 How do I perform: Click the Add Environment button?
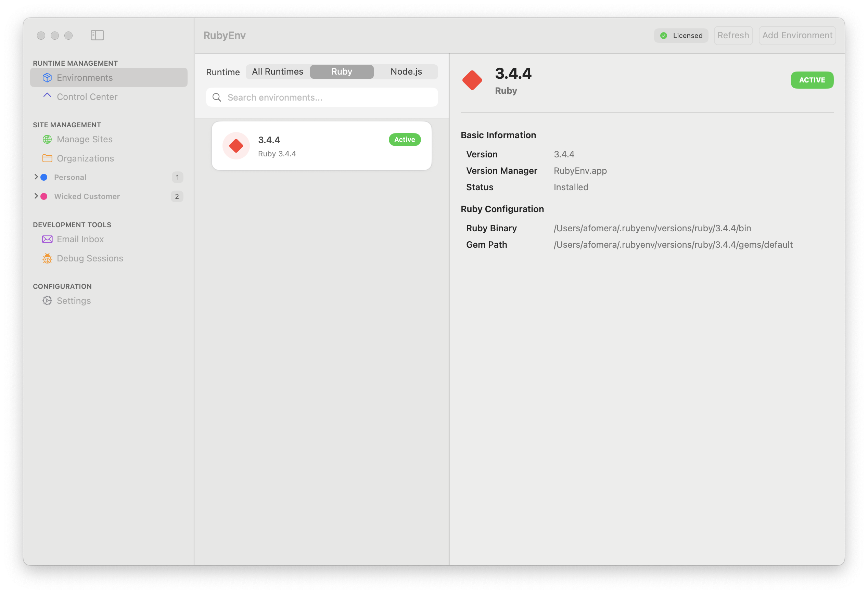pyautogui.click(x=797, y=36)
